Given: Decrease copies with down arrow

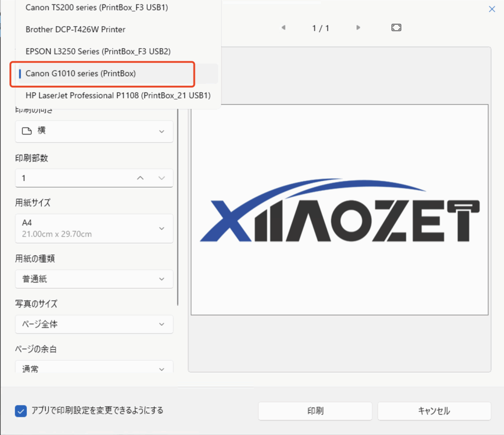Looking at the screenshot, I should pyautogui.click(x=161, y=178).
